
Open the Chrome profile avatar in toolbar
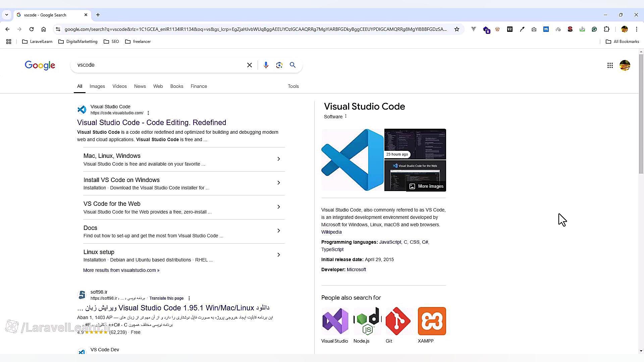pyautogui.click(x=625, y=29)
